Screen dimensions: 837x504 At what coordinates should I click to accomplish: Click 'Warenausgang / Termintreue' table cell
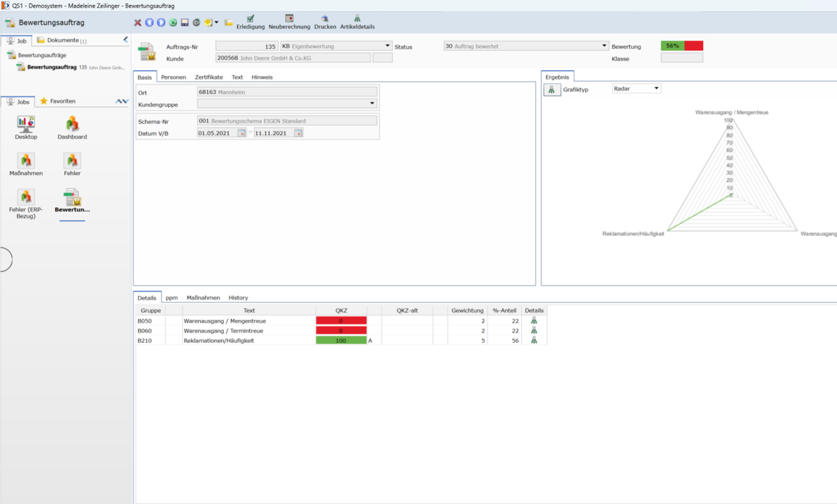click(x=249, y=330)
